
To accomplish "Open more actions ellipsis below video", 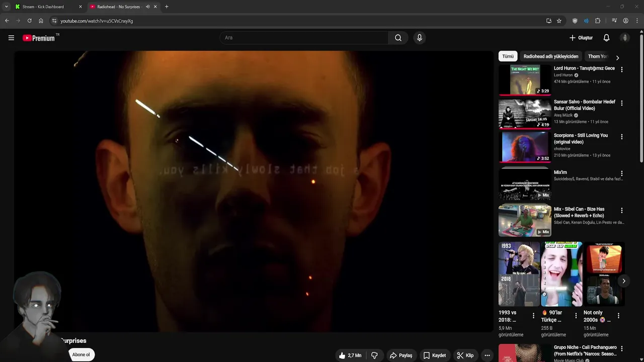I will [x=487, y=355].
